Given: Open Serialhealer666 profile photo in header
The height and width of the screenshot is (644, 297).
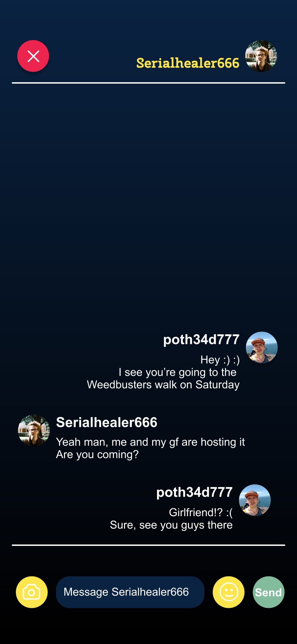Looking at the screenshot, I should point(261,56).
